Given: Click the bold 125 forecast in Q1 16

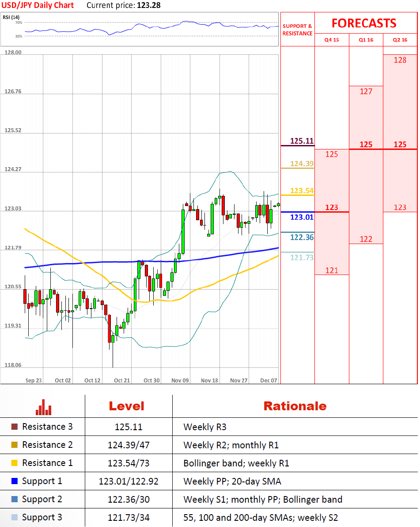Looking at the screenshot, I should 366,145.
